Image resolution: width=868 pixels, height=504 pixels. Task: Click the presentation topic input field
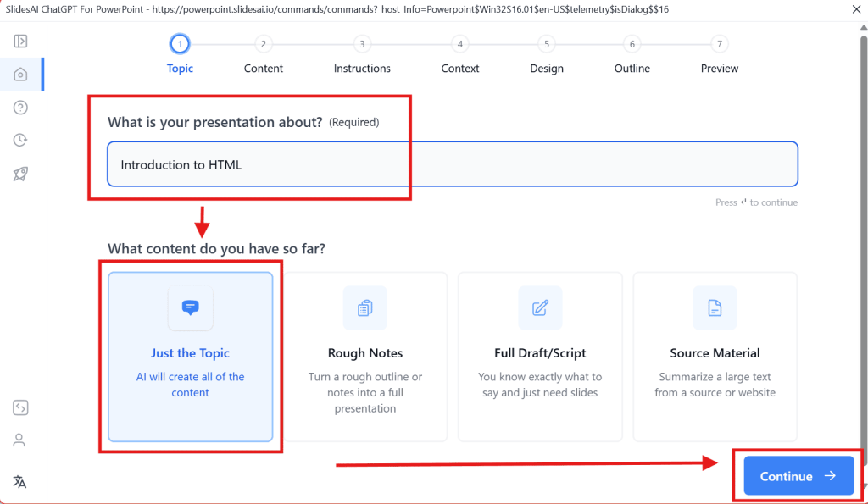coord(452,163)
